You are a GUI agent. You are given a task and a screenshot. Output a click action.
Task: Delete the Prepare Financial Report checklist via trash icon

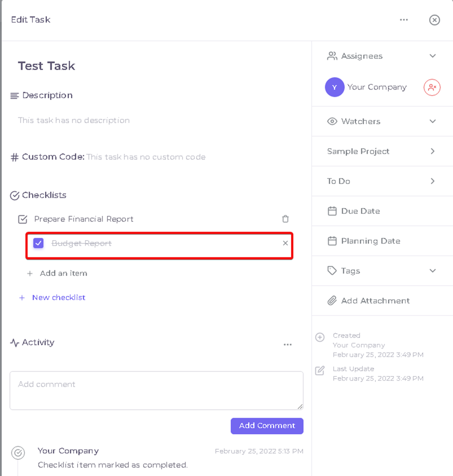point(285,219)
